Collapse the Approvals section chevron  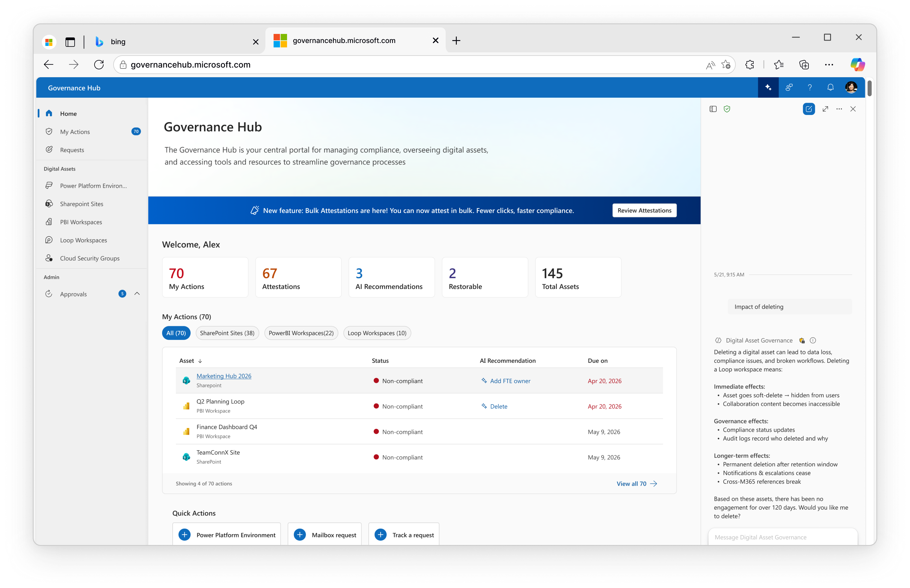point(137,294)
